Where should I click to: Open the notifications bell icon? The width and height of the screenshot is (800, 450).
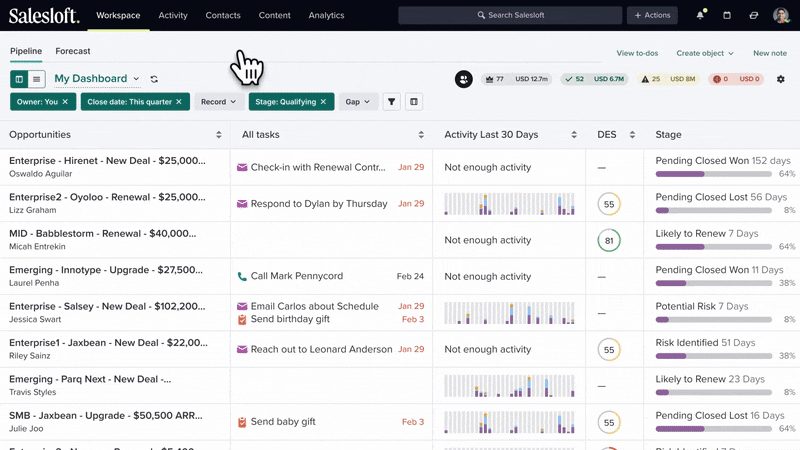[x=701, y=15]
